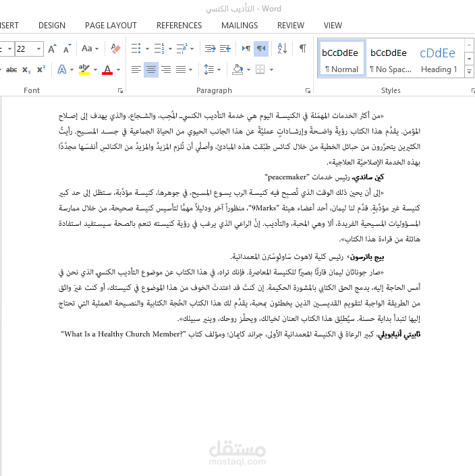The width and height of the screenshot is (475, 476).
Task: Show the next styles gallery row
Action: [x=469, y=59]
